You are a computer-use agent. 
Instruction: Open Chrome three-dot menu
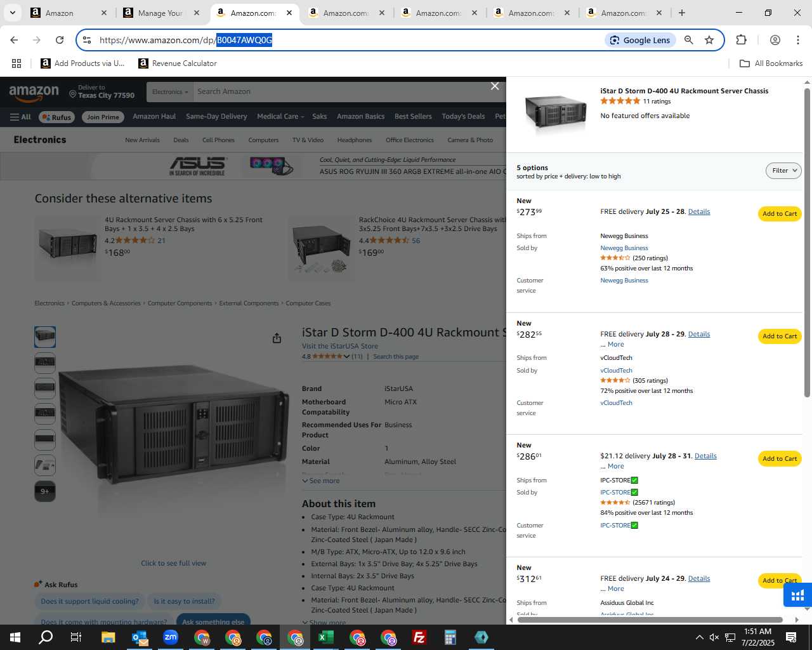point(797,40)
